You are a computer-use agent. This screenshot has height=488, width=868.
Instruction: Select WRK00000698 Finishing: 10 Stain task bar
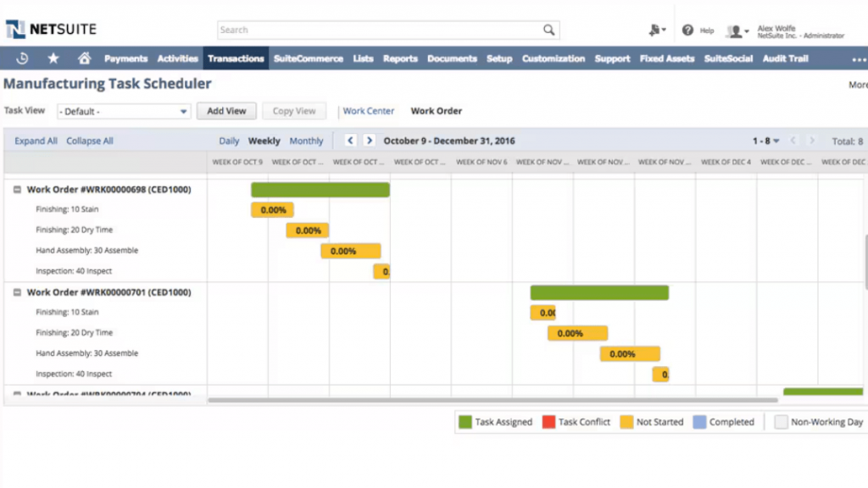(x=272, y=210)
